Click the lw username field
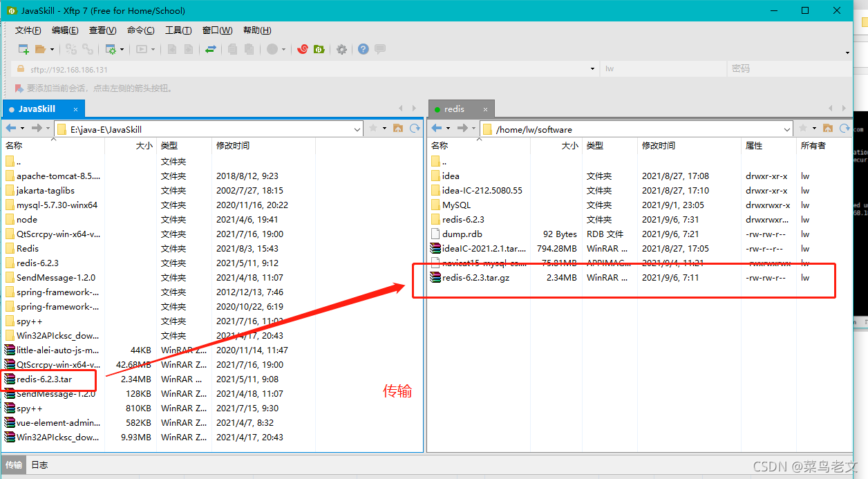The width and height of the screenshot is (868, 479). [x=663, y=69]
